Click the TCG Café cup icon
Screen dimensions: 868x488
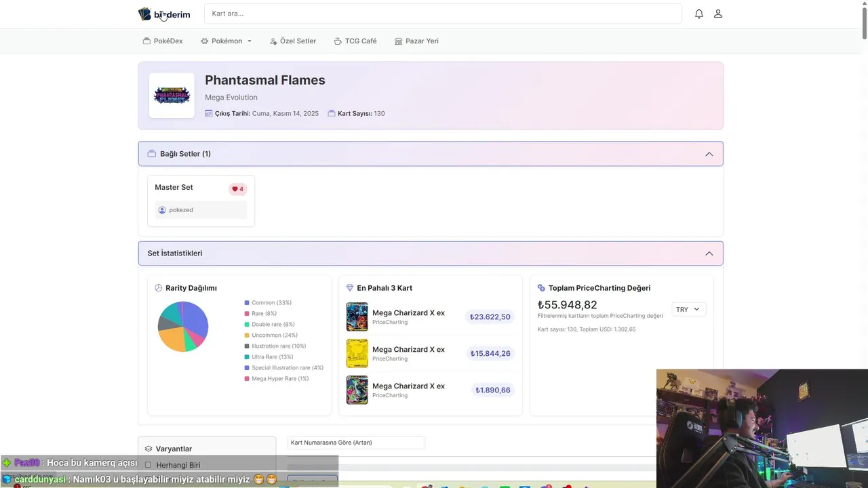coord(338,41)
